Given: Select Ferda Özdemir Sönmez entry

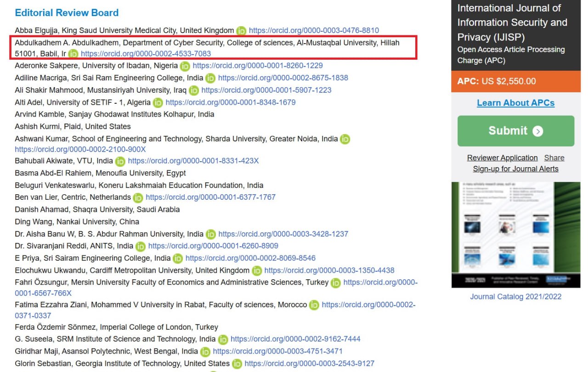Looking at the screenshot, I should pos(116,327).
